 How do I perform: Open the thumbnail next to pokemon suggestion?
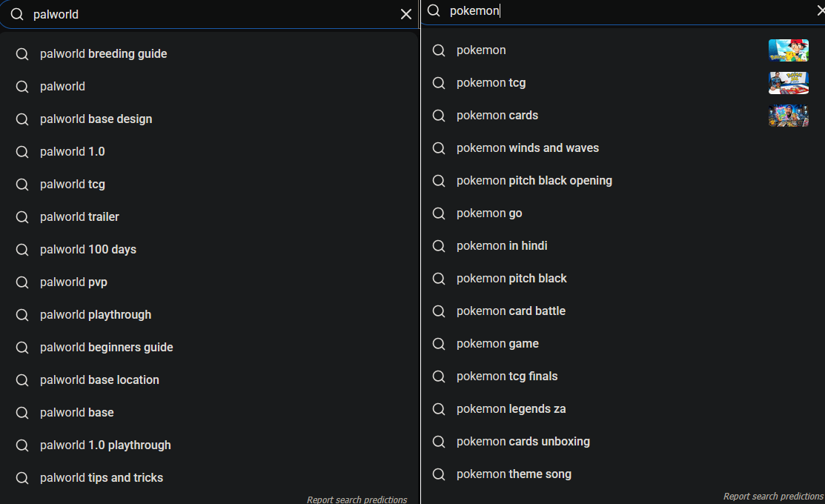coord(788,50)
